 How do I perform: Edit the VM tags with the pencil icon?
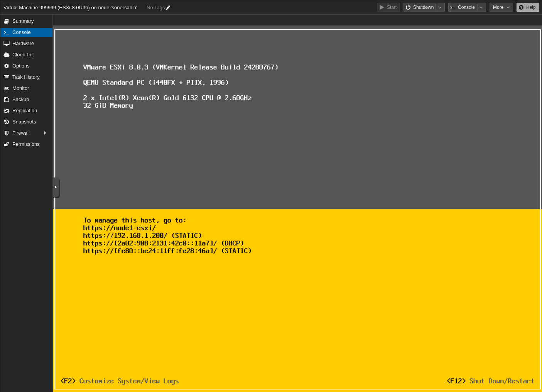pos(168,7)
